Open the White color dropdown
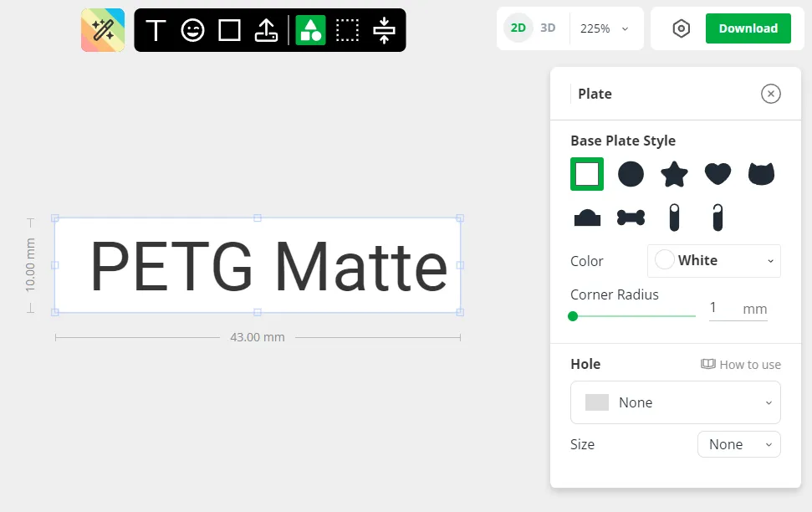Screen dimensions: 812x512 713,260
